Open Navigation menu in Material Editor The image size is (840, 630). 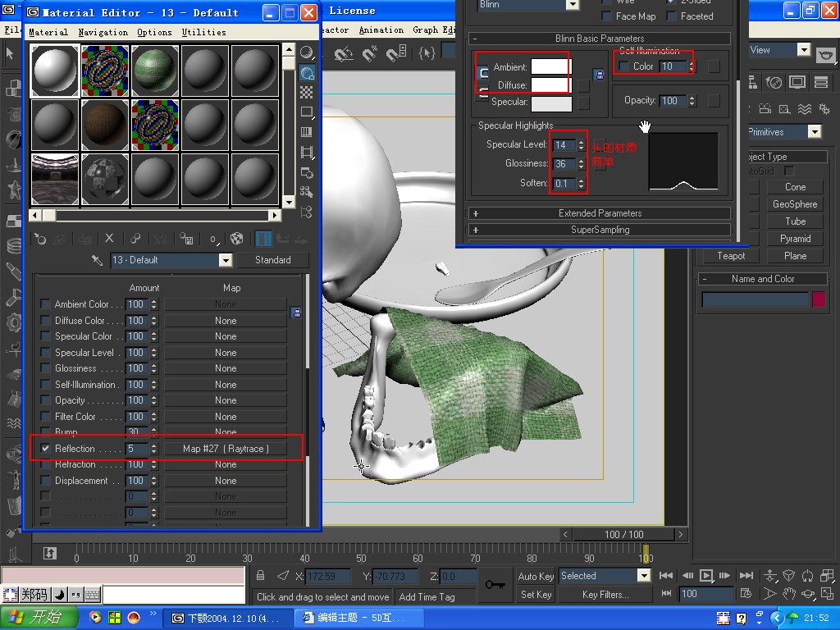[x=103, y=32]
